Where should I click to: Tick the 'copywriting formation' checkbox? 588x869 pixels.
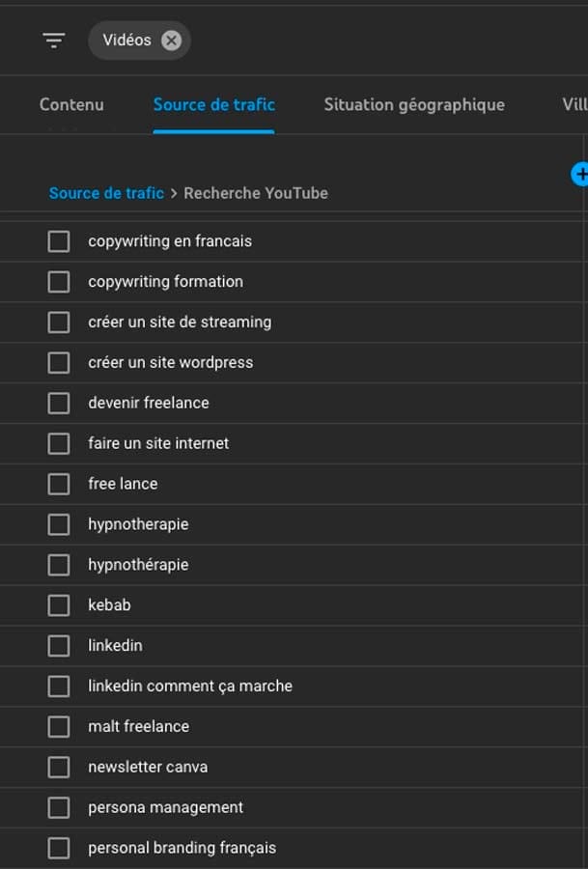(x=59, y=282)
